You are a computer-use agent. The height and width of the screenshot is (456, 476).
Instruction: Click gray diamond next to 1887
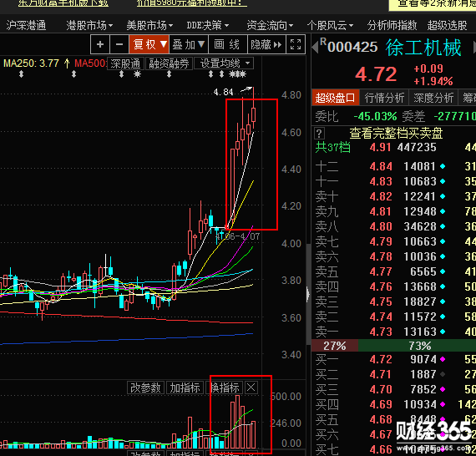tap(443, 374)
